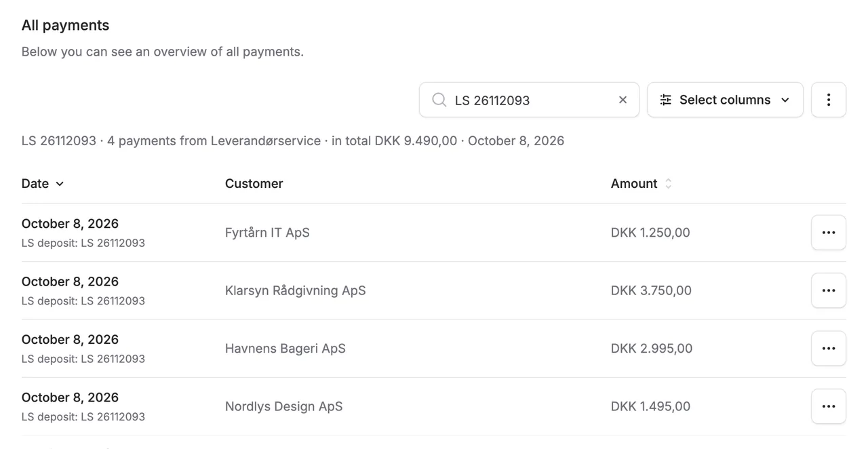Select customer Nordlys Design ApS
This screenshot has width=868, height=449.
(283, 406)
